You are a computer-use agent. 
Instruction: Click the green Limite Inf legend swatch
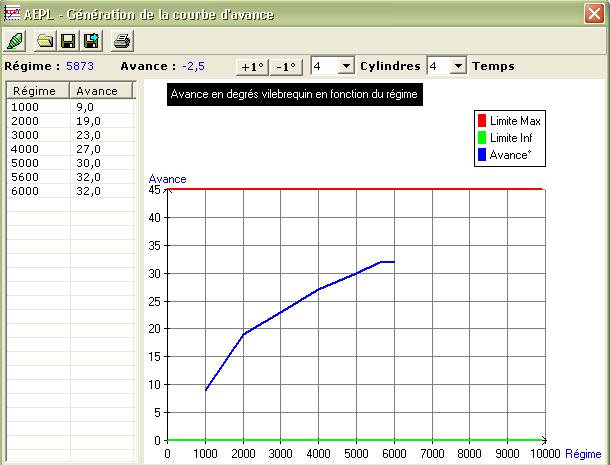pos(482,137)
